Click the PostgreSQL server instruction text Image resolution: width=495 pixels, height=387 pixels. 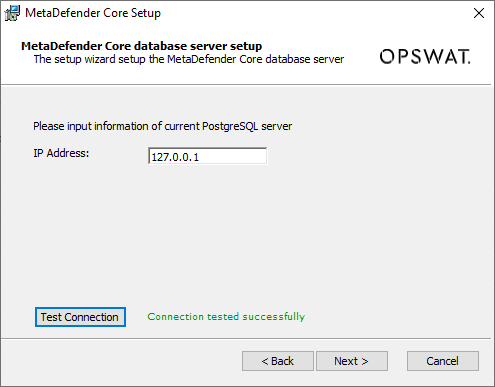point(163,126)
